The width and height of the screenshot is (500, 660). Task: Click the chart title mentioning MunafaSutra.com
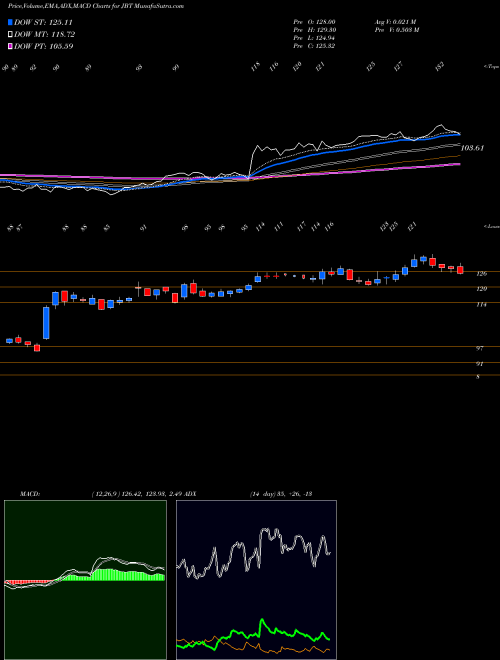click(96, 6)
